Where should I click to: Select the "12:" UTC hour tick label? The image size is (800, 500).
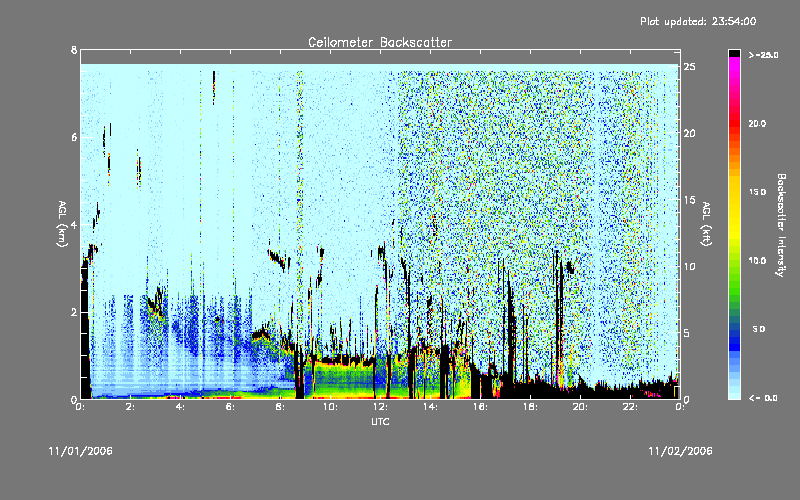380,407
